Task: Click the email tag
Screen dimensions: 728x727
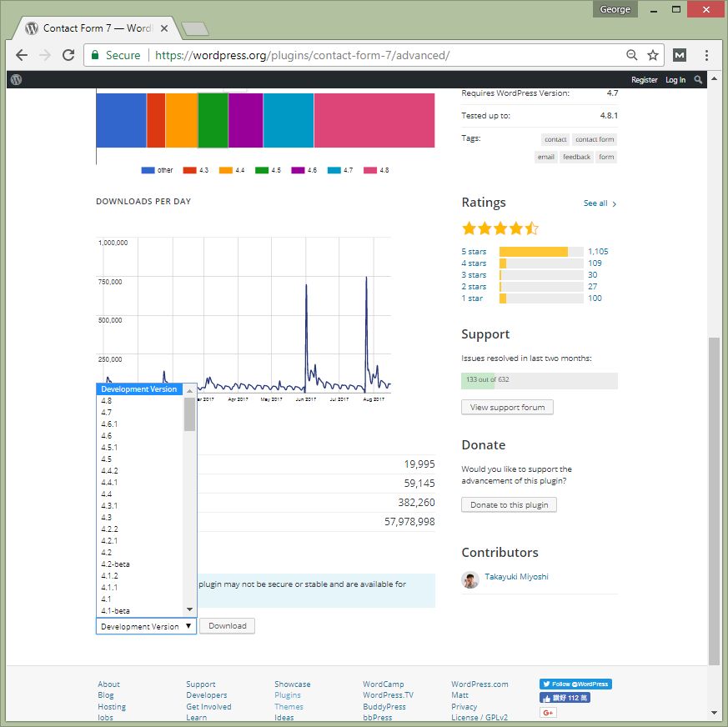Action: coord(545,157)
